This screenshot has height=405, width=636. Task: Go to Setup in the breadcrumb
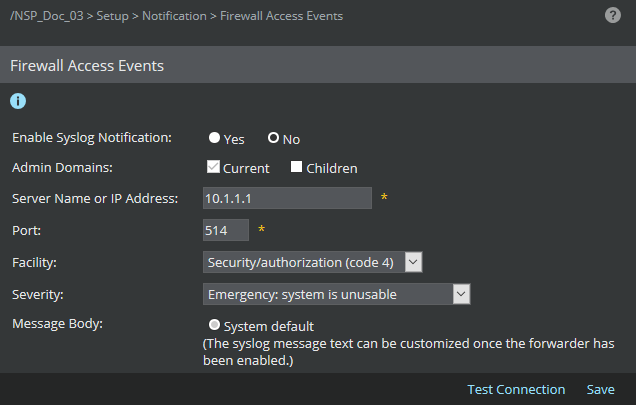[112, 16]
